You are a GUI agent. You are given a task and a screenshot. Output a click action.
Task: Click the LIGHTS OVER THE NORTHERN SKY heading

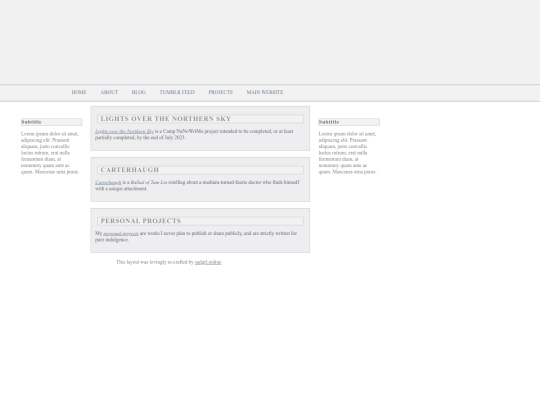point(200,119)
